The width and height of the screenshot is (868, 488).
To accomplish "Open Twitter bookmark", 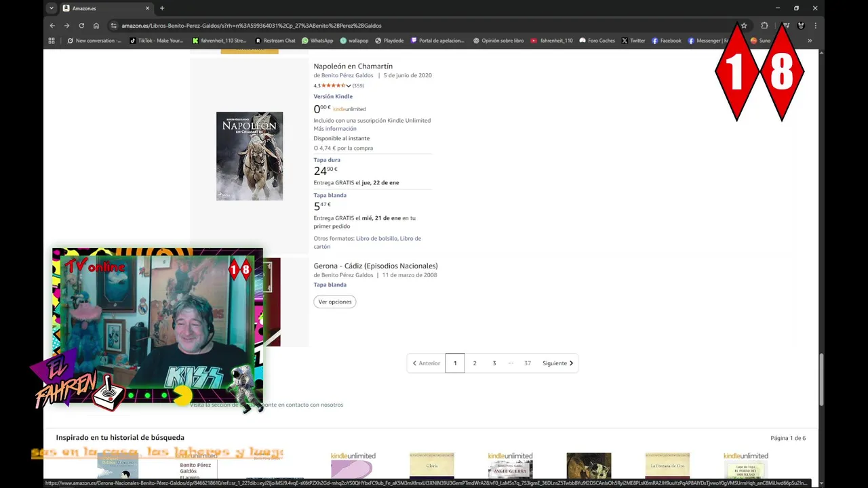I will point(633,41).
